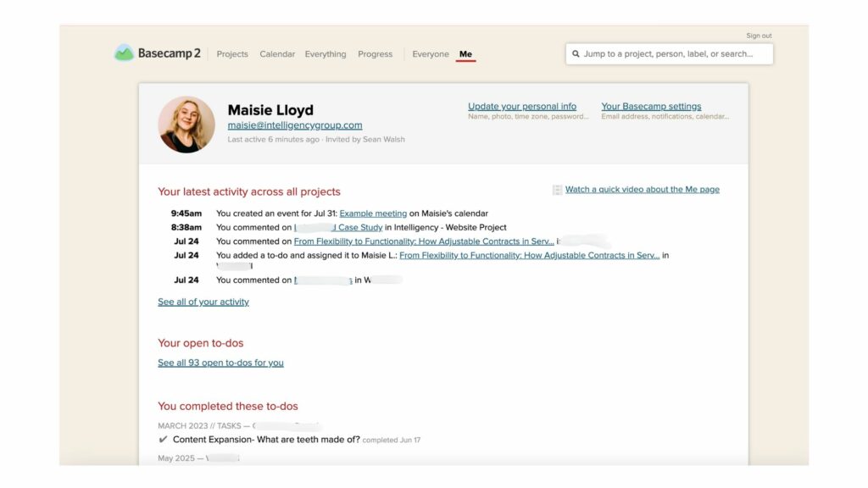
Task: Watch a quick video about the Me page
Action: pos(643,189)
